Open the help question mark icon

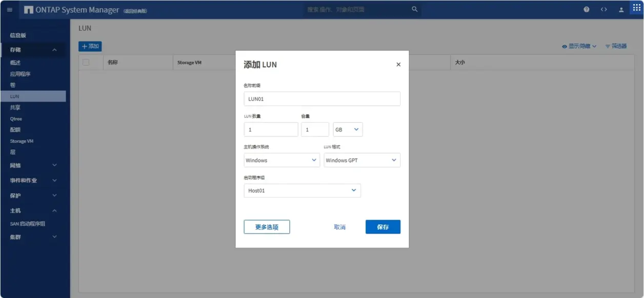pyautogui.click(x=587, y=10)
